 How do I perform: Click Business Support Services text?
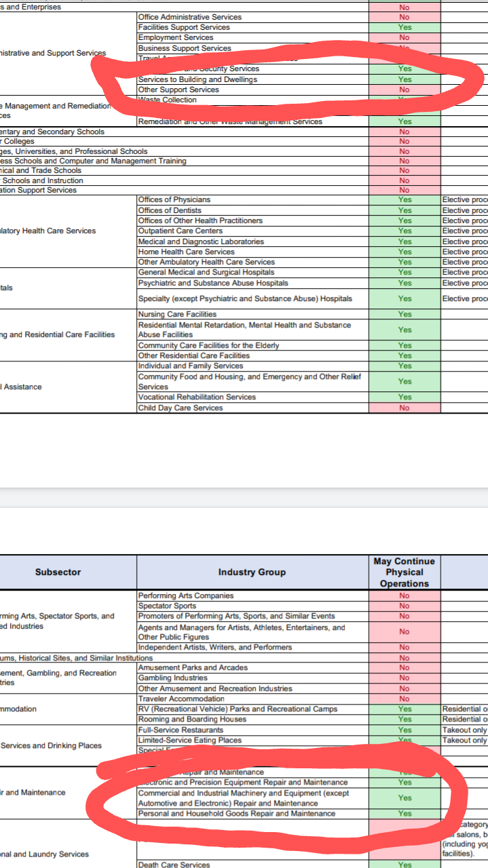(184, 48)
